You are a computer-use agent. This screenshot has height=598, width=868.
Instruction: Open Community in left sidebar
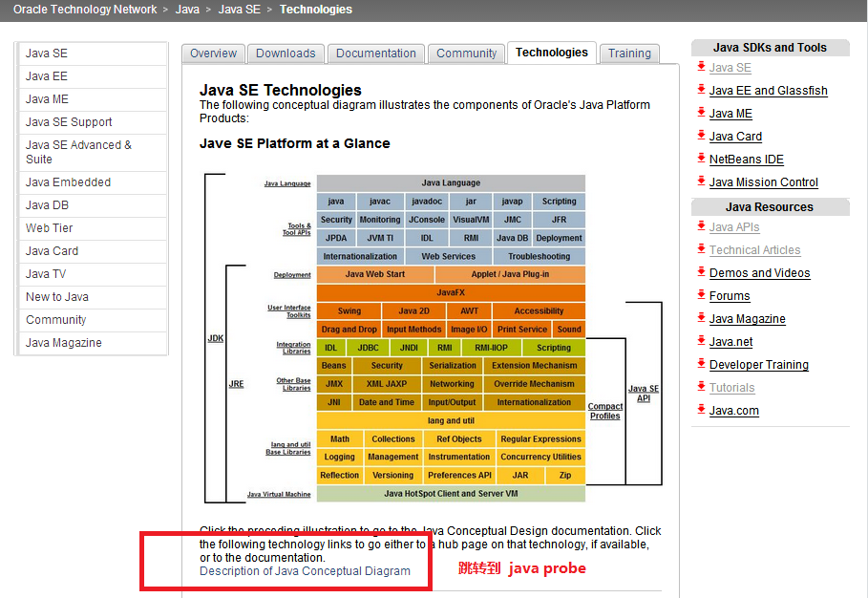coord(93,320)
